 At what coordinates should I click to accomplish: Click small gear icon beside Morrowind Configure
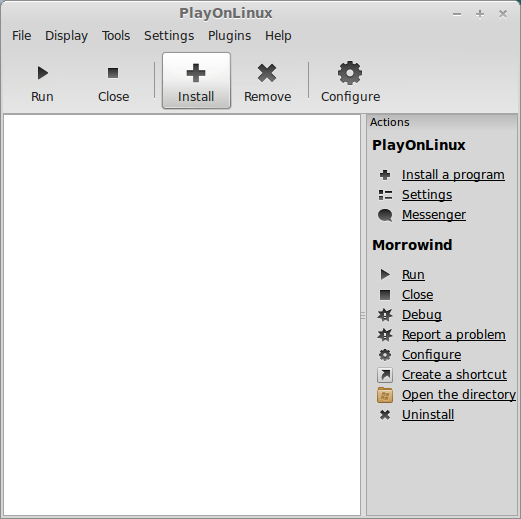pos(385,355)
